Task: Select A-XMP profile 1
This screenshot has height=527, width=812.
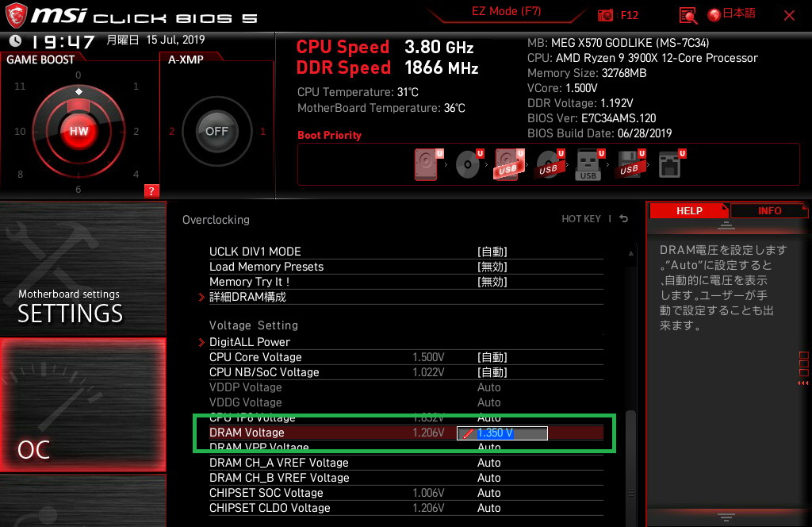Action: pos(262,132)
